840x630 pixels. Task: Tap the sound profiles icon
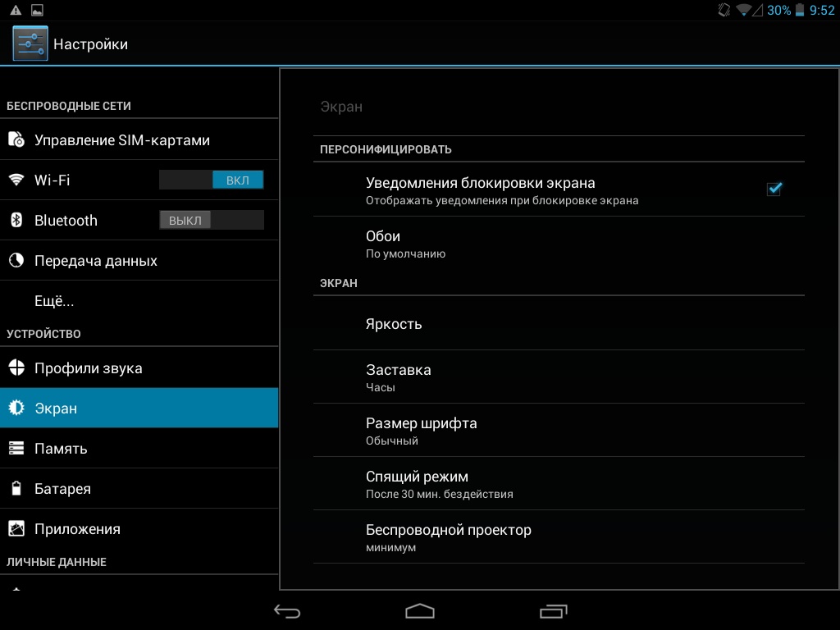click(16, 368)
